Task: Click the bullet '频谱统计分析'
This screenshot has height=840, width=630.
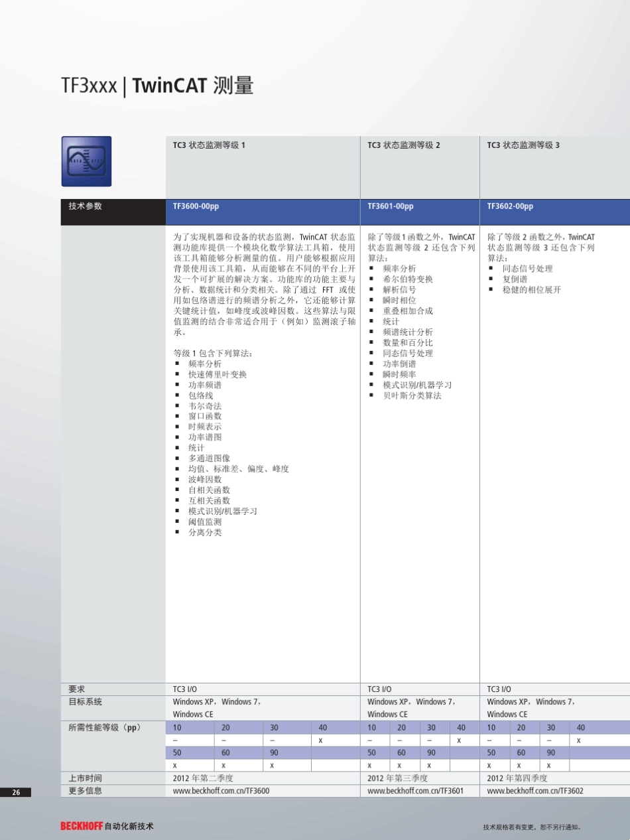Action: pos(408,332)
